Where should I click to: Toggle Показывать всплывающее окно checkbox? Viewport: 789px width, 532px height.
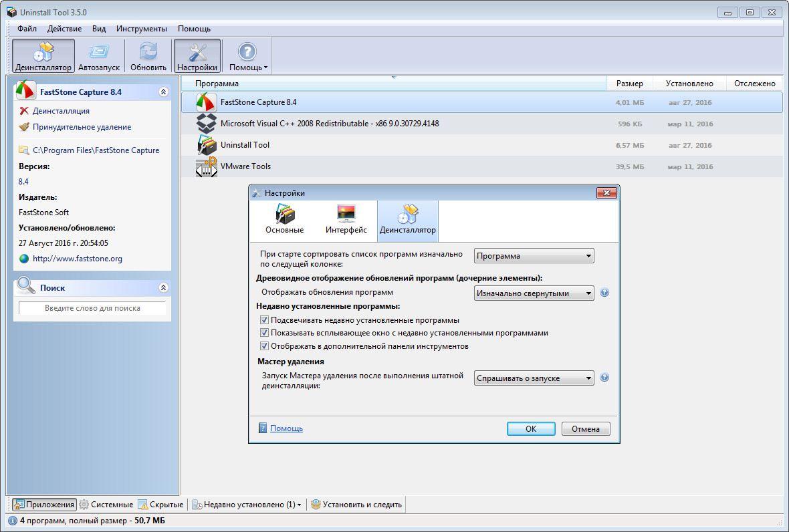pos(264,332)
